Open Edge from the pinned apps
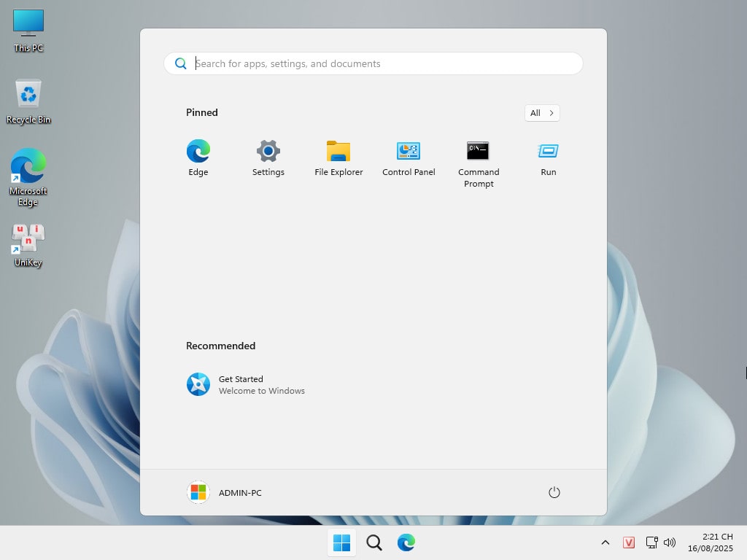 (x=198, y=158)
